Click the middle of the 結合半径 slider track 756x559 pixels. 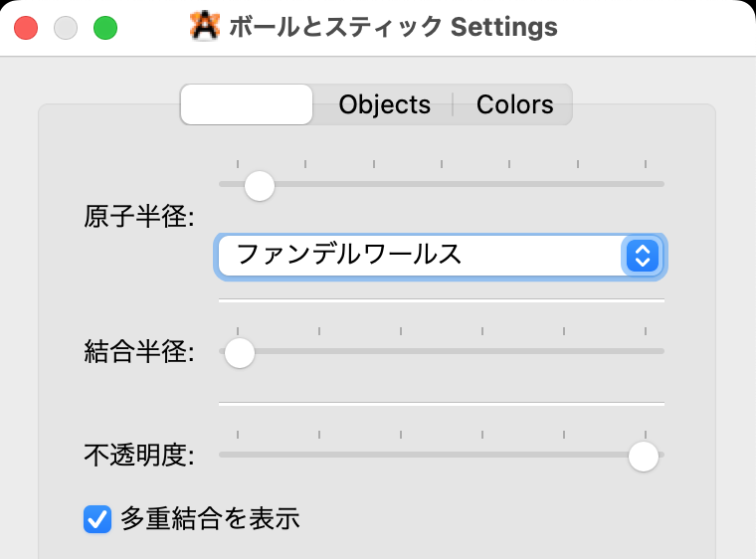tap(442, 351)
